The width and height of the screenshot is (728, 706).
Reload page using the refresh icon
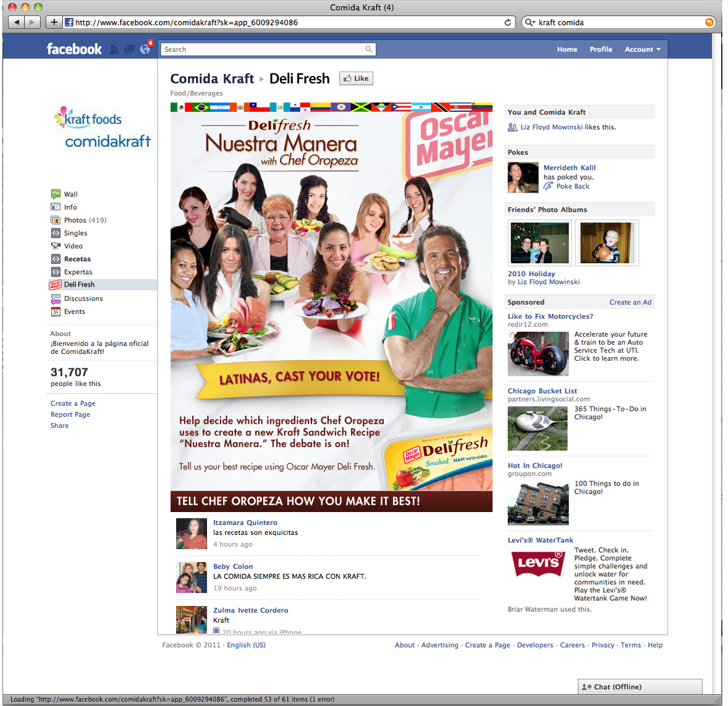508,22
